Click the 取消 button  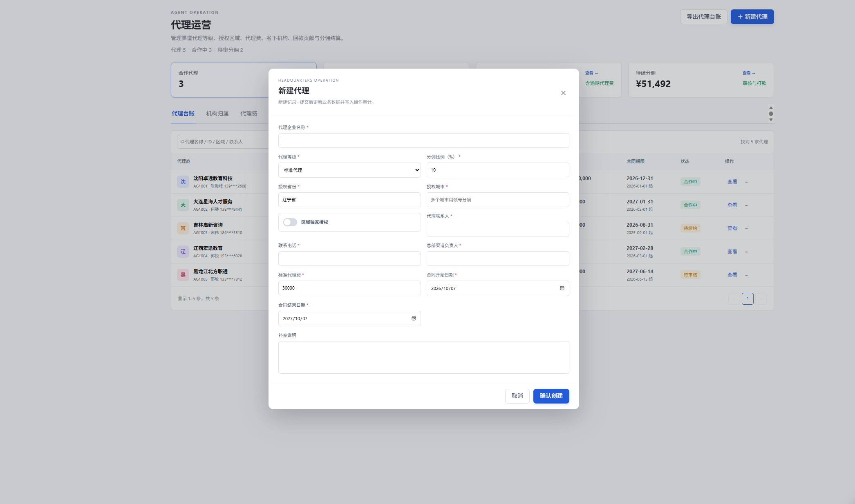click(x=517, y=396)
